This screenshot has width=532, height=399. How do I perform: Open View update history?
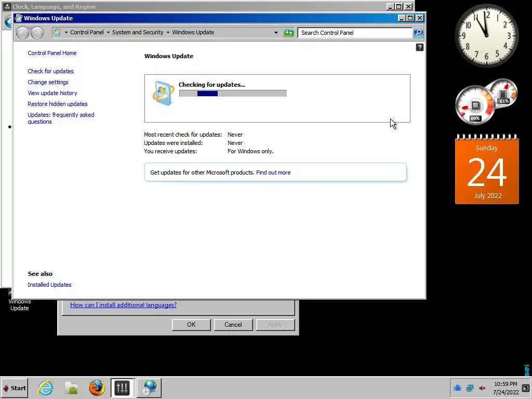point(52,93)
